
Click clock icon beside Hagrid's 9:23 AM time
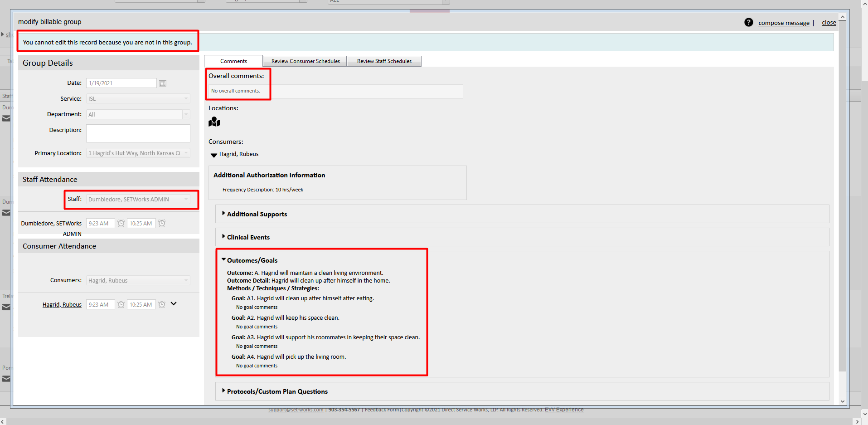coord(121,304)
